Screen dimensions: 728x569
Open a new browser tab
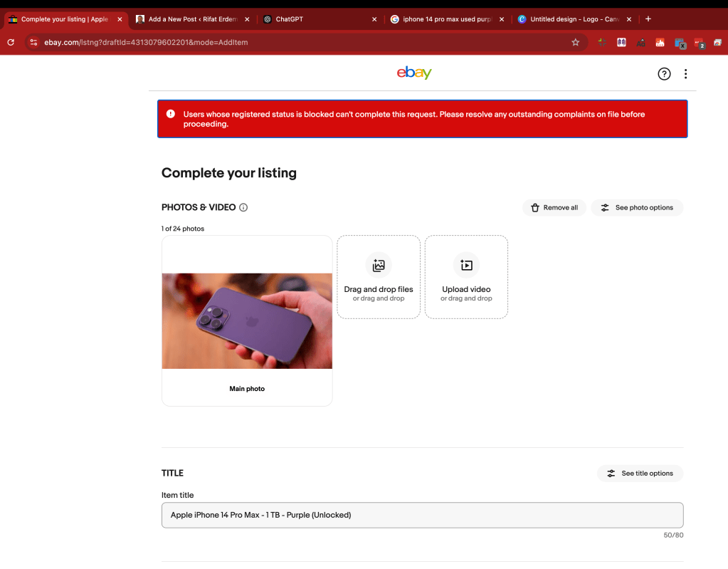648,19
